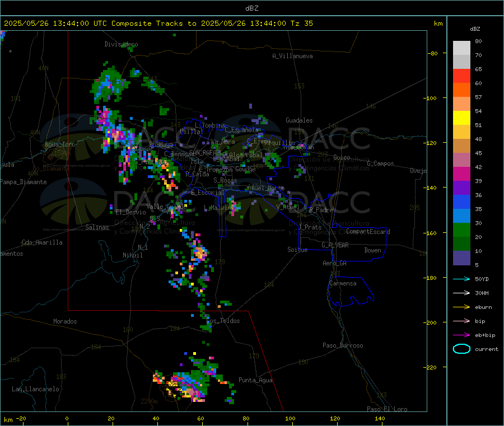Click the white 30HM track arrow in legend
Screen dimensions: 504x426
click(461, 293)
